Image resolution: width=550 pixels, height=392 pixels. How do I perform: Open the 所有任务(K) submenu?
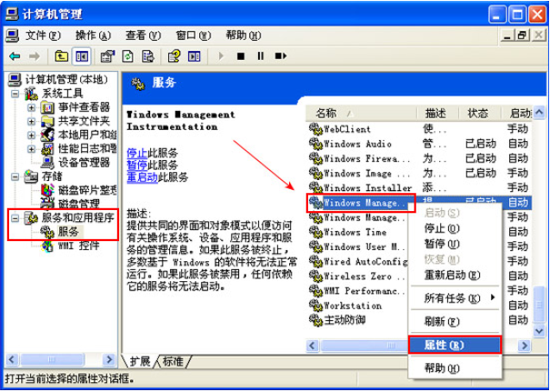click(x=455, y=298)
